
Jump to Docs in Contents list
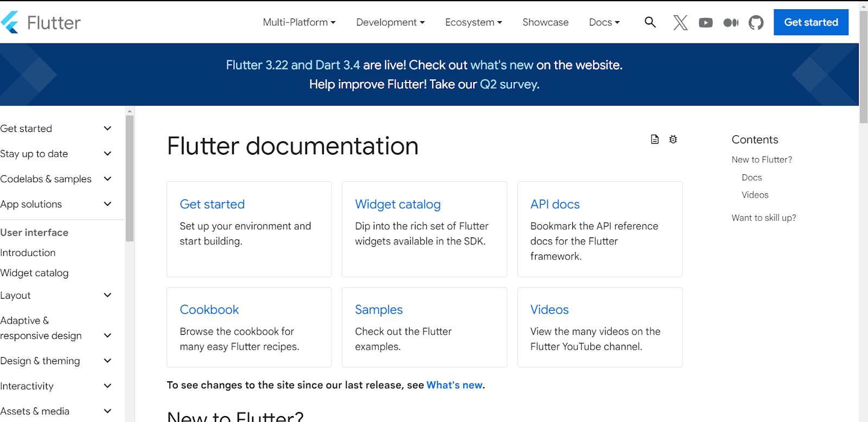point(751,178)
